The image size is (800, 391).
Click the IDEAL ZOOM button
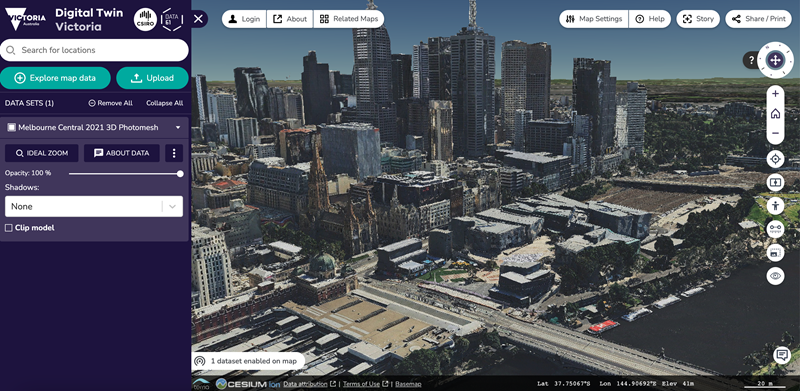[41, 153]
